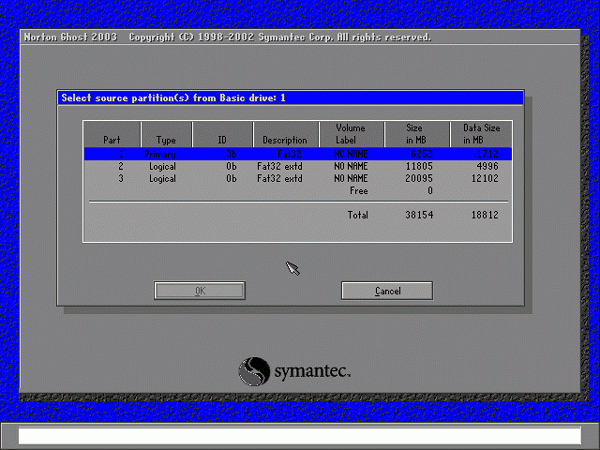Image resolution: width=600 pixels, height=450 pixels.
Task: Click the Primary type cell
Action: coord(160,155)
